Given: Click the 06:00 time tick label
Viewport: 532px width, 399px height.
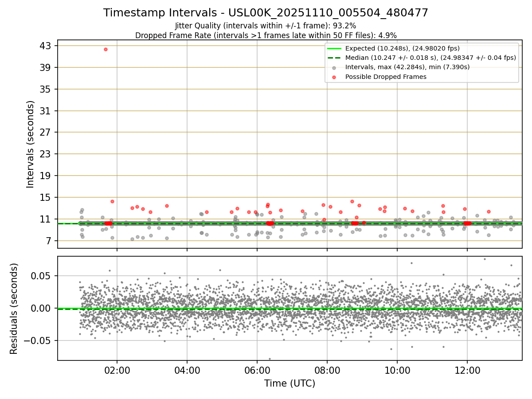Looking at the screenshot, I should point(257,370).
